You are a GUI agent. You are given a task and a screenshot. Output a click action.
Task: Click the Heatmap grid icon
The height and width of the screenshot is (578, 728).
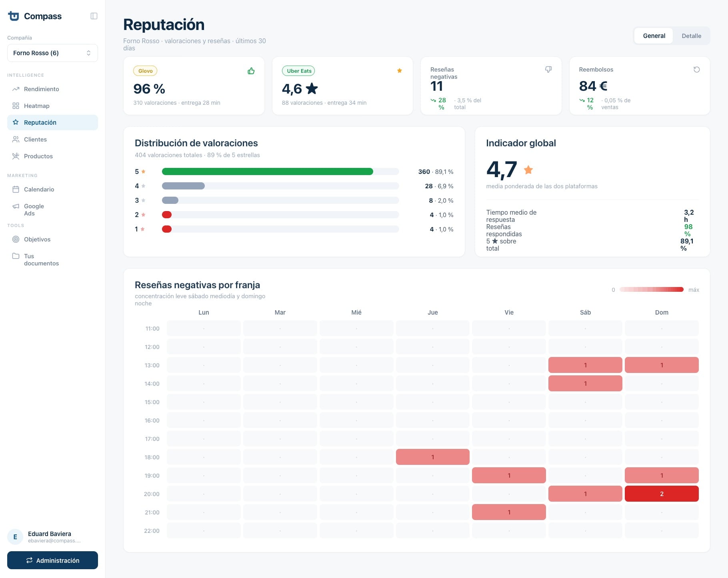coord(16,106)
